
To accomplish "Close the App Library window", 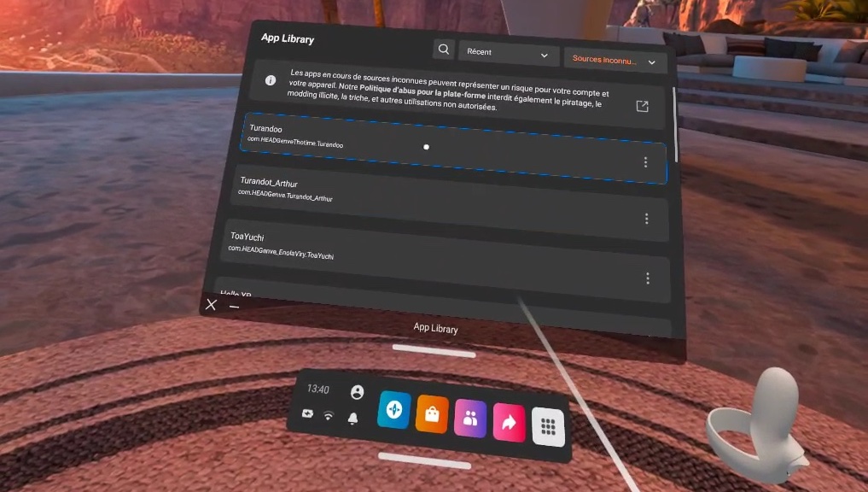I will (x=211, y=304).
